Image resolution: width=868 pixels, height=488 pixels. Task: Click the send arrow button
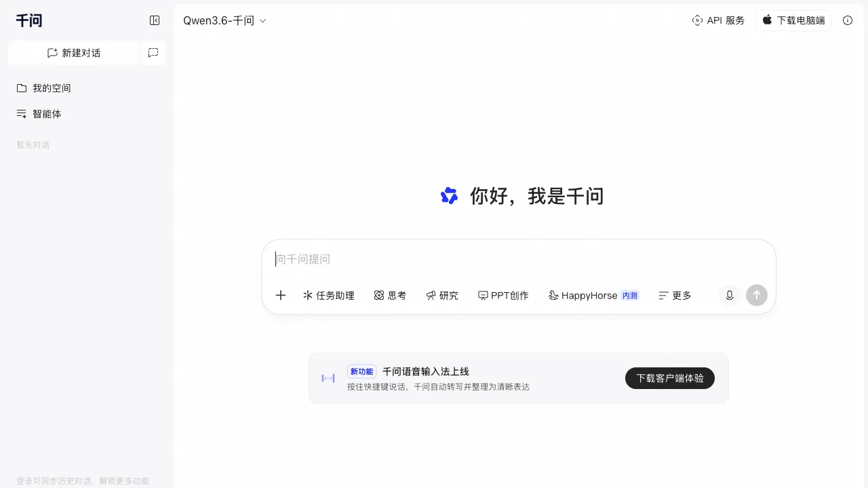[757, 296]
